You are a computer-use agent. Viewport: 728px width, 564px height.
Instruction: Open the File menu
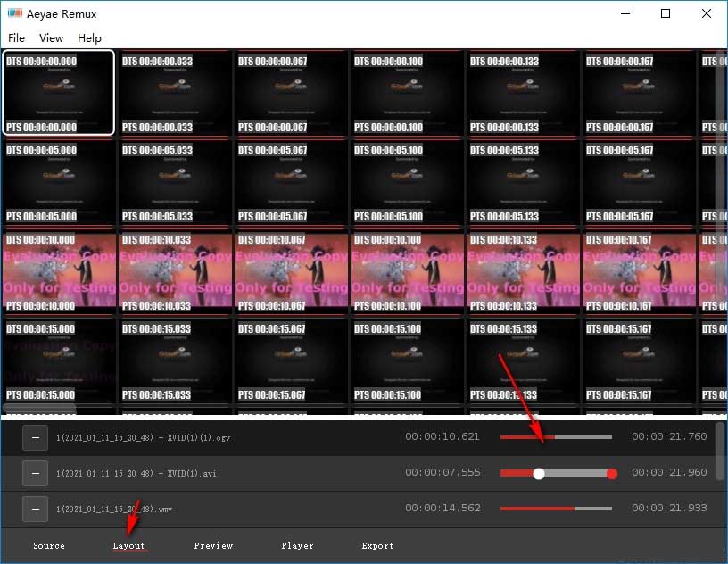(x=16, y=37)
